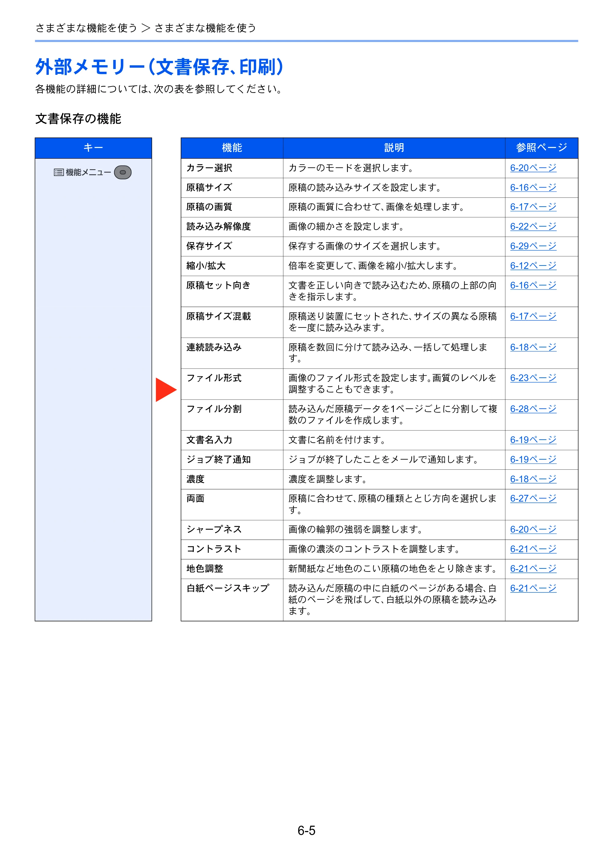The width and height of the screenshot is (613, 868).
Task: Follow the 6-28ページ link for ファイル分割
Action: (x=533, y=409)
